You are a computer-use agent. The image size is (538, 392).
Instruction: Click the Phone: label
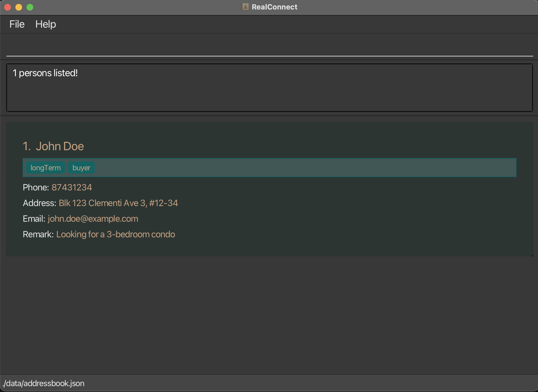(36, 187)
